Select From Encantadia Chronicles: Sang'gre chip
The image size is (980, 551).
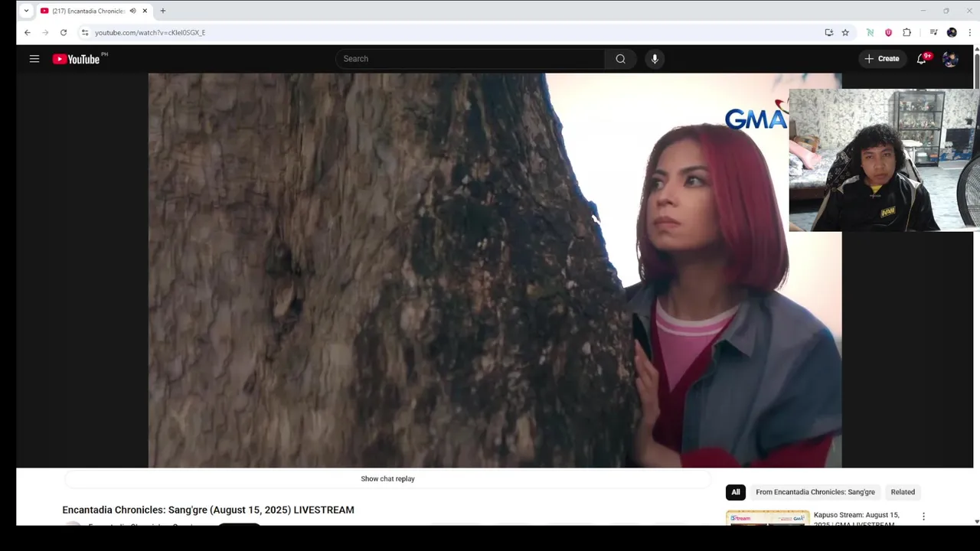click(x=815, y=492)
